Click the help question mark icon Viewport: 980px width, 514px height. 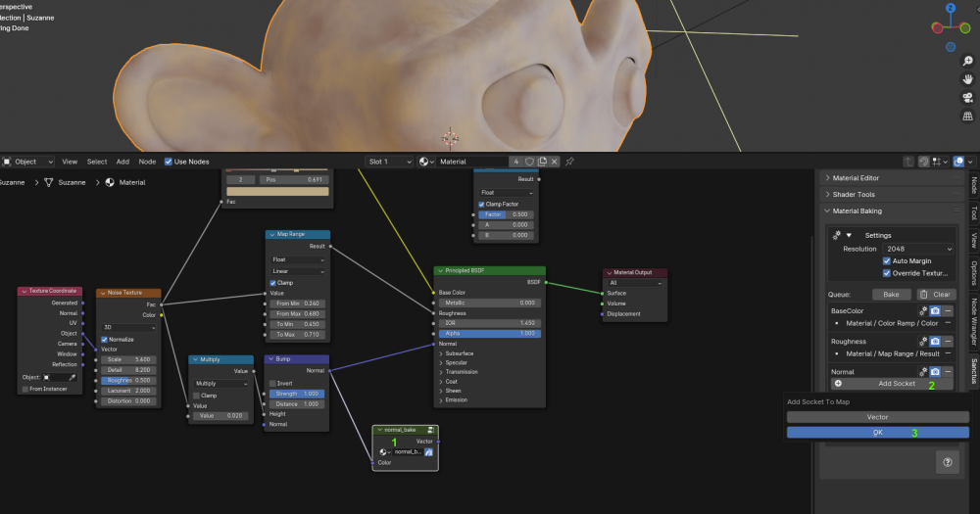[948, 462]
